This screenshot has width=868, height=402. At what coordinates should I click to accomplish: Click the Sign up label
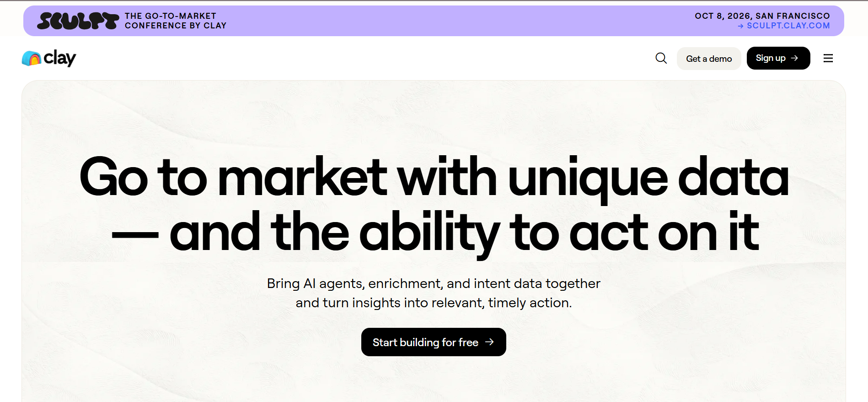[x=770, y=58]
